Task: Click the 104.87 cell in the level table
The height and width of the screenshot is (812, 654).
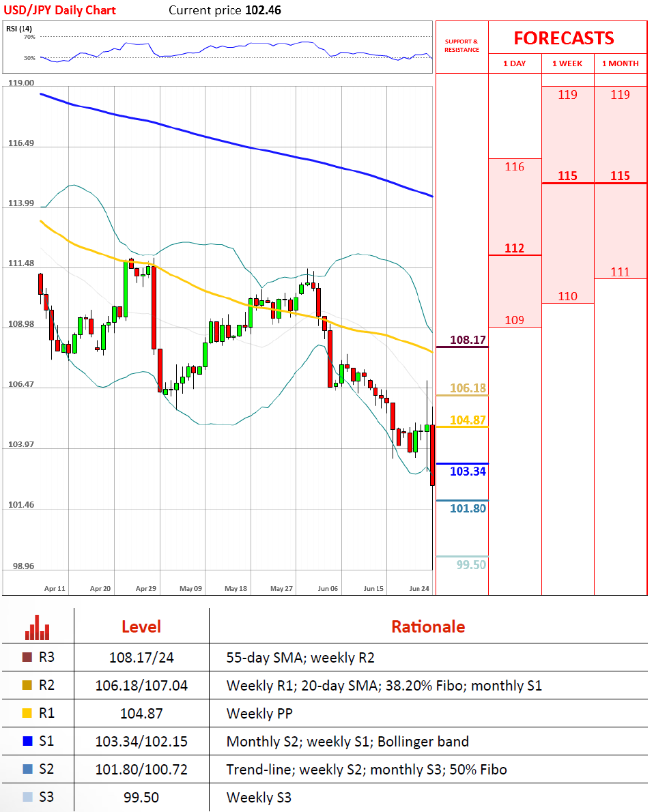Action: point(141,714)
